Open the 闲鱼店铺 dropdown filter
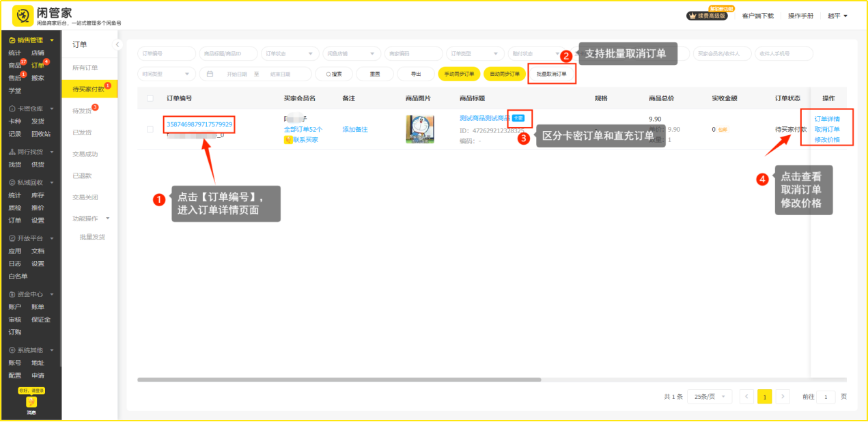 coord(352,53)
